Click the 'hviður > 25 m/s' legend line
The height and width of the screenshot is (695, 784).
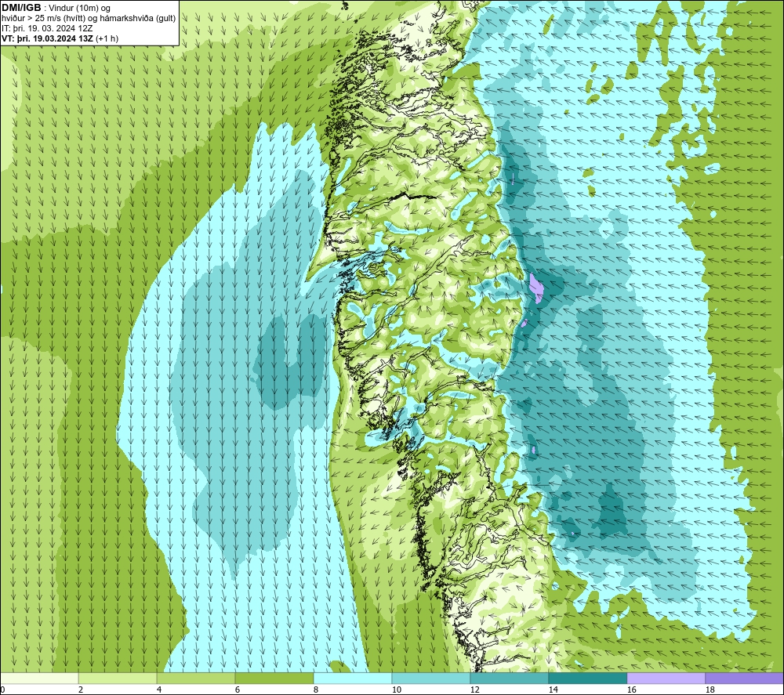89,19
